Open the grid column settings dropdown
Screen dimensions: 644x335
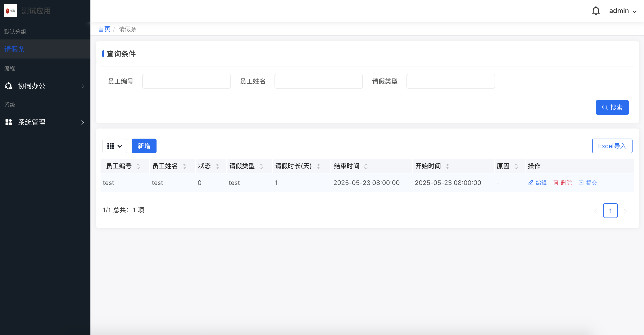[115, 146]
